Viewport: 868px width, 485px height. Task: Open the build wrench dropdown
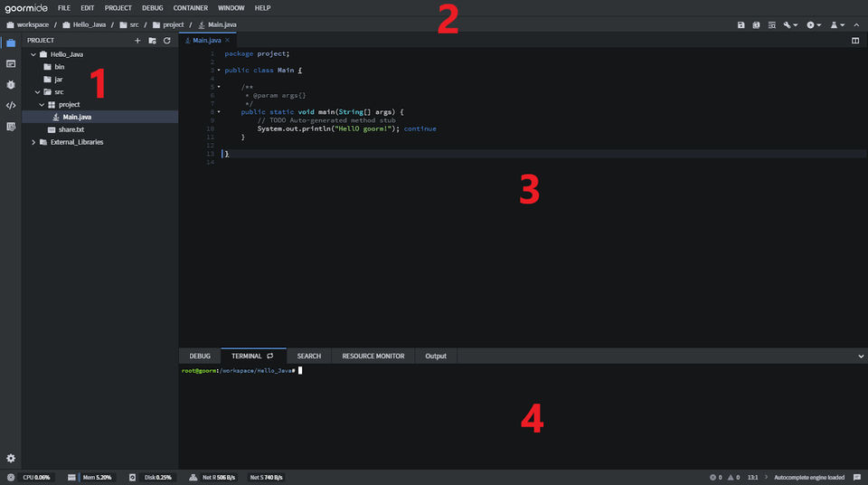pyautogui.click(x=792, y=24)
